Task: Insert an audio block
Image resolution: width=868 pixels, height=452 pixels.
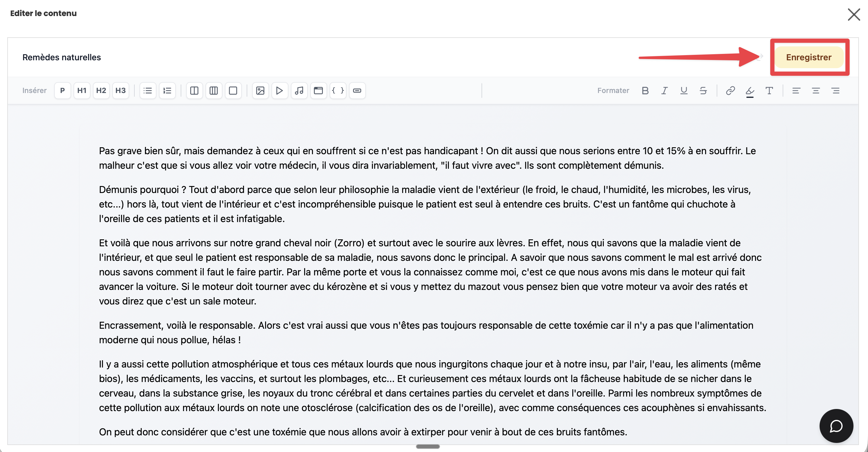Action: pos(299,90)
